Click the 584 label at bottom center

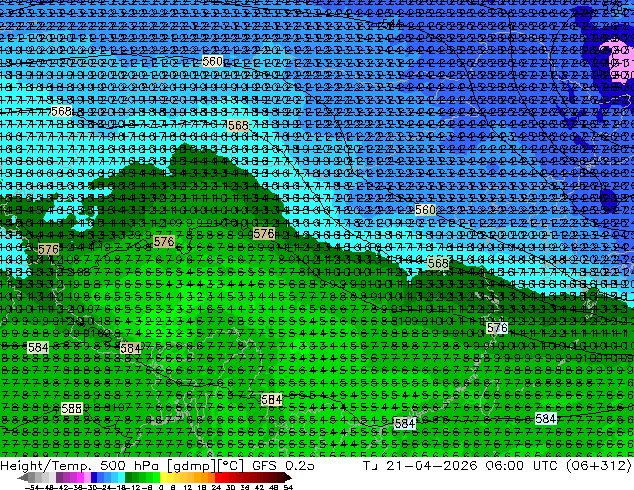(x=271, y=400)
